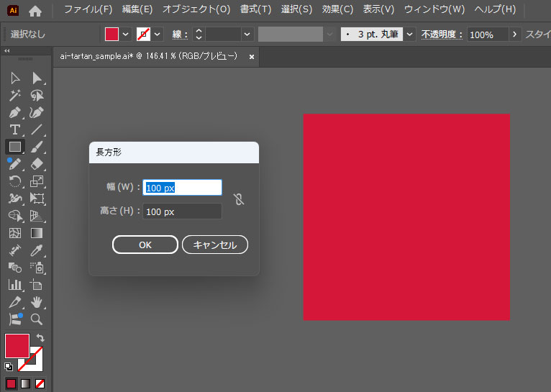Select the Rotate tool

15,181
